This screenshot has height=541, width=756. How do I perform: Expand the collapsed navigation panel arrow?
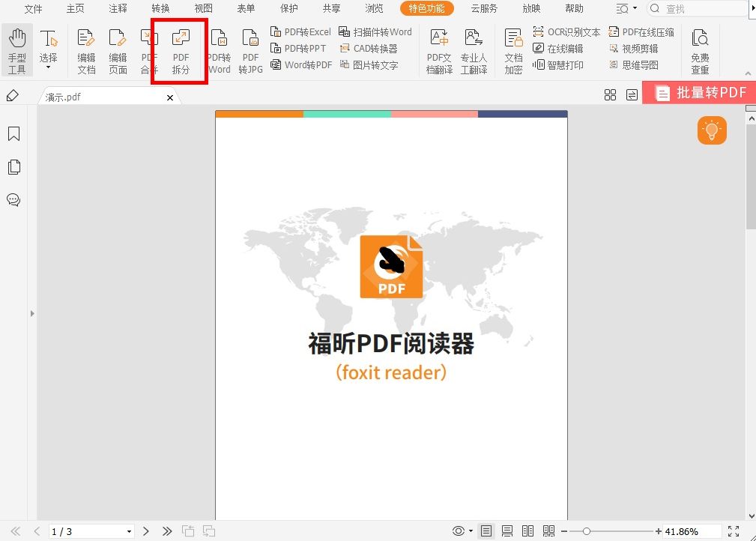coord(32,314)
